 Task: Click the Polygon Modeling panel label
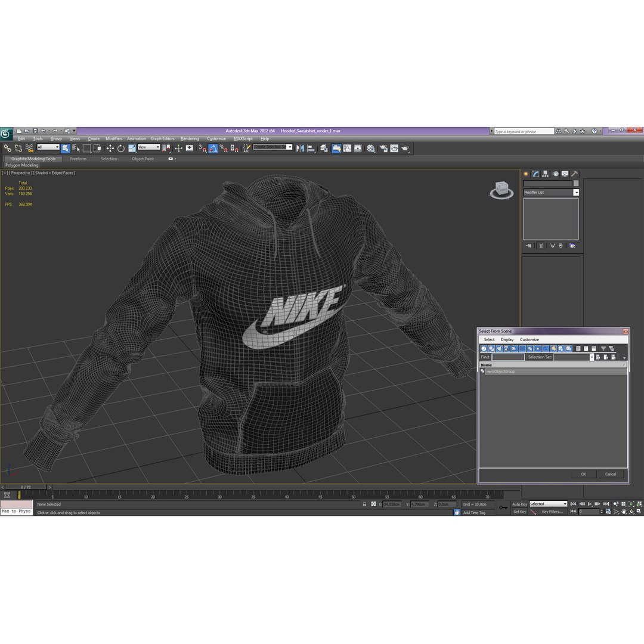click(22, 165)
